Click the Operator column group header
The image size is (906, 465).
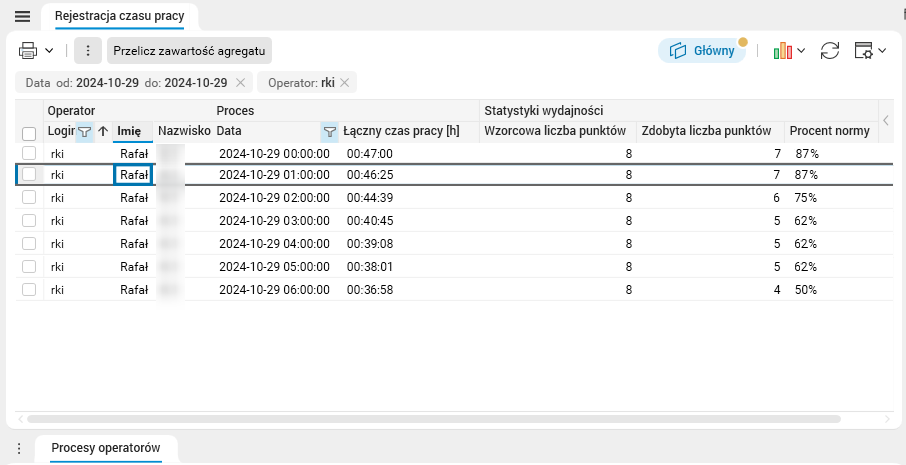(71, 110)
